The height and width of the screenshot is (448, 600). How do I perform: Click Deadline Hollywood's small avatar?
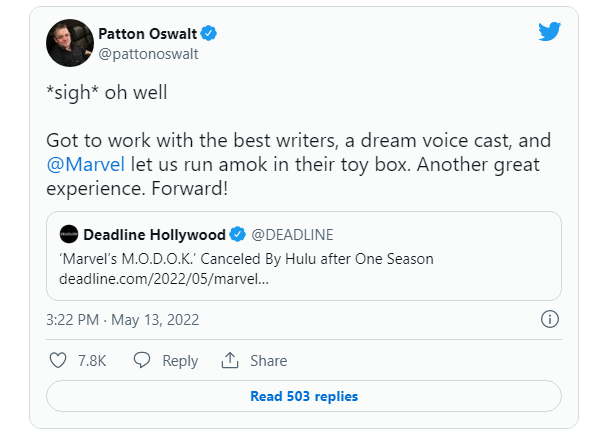(x=69, y=235)
